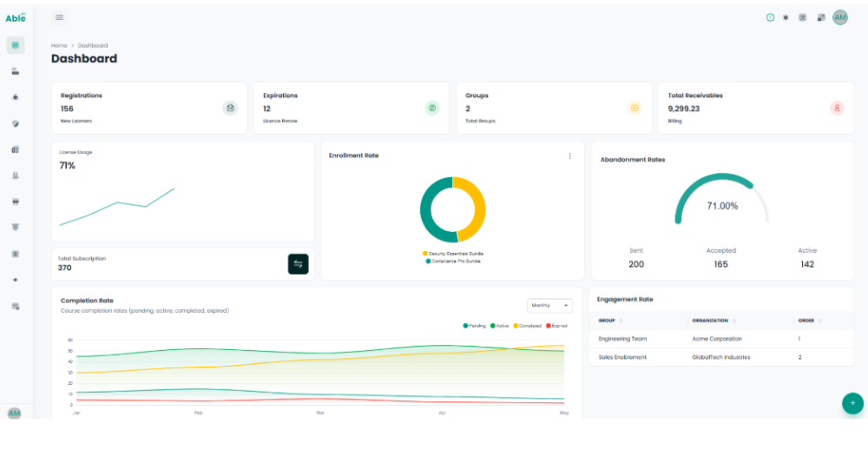
Task: Open the Monthly period dropdown
Action: click(x=549, y=306)
